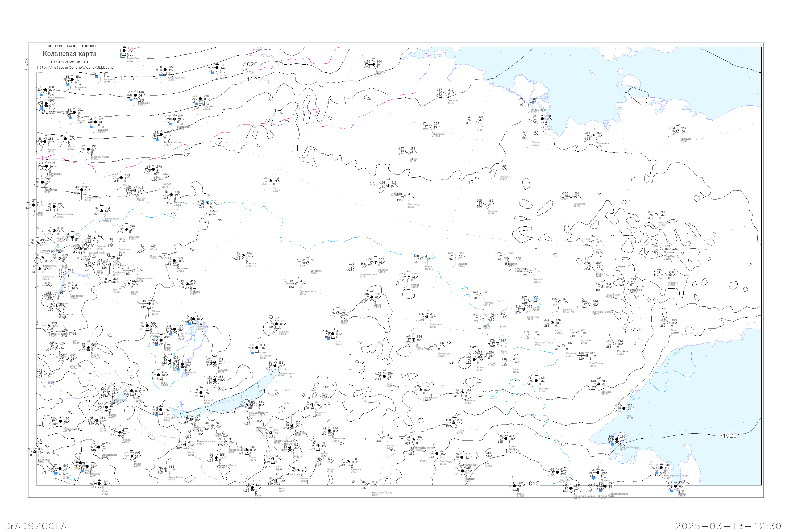Click the Аян station circle marker

coord(624,408)
